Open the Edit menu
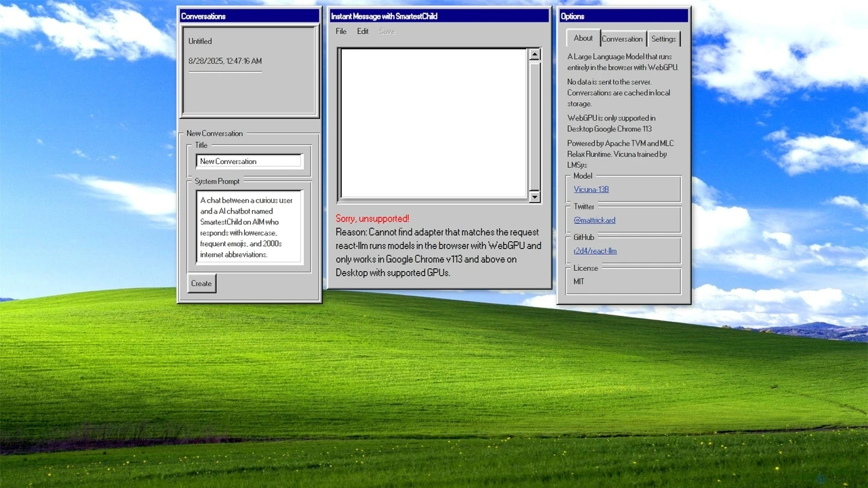 pyautogui.click(x=363, y=31)
